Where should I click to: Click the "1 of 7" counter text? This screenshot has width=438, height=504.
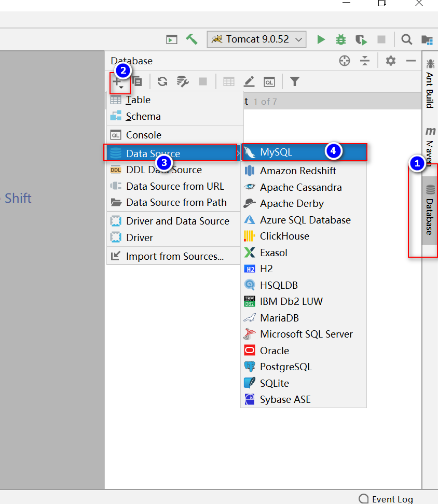[x=265, y=102]
